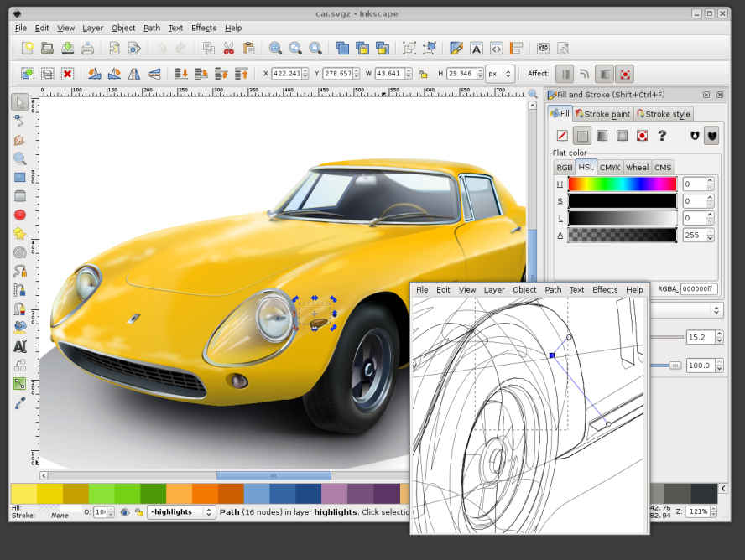
Task: Click the Paste clipboard icon
Action: point(248,48)
